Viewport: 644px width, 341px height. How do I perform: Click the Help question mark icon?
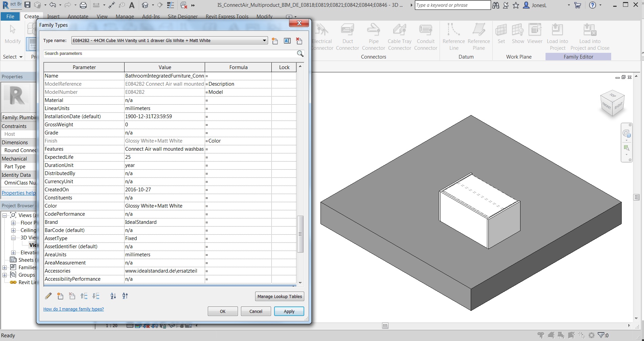point(593,5)
